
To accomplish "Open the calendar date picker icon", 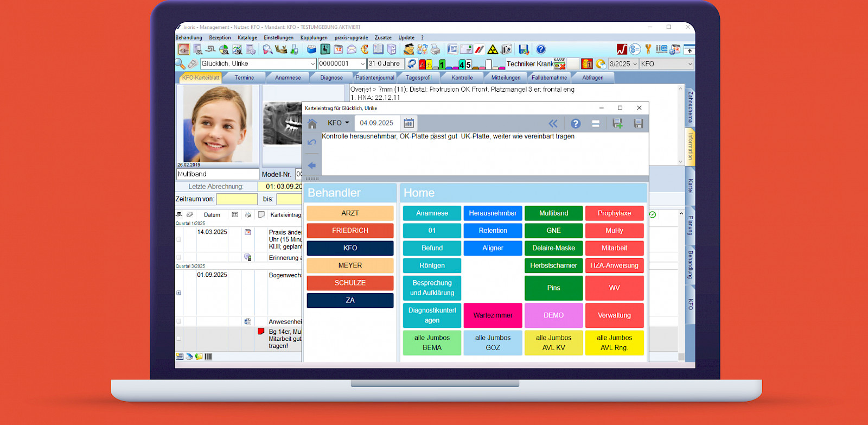I will pyautogui.click(x=409, y=123).
